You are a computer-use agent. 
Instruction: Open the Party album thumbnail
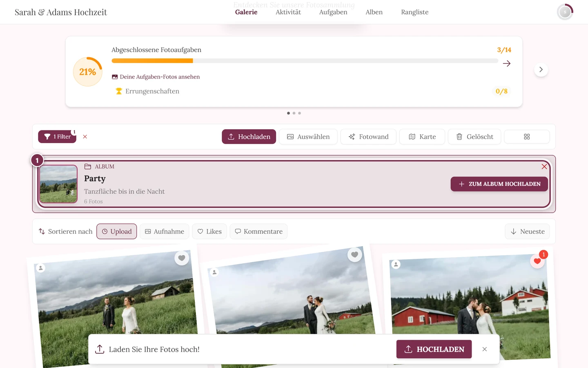coord(58,184)
